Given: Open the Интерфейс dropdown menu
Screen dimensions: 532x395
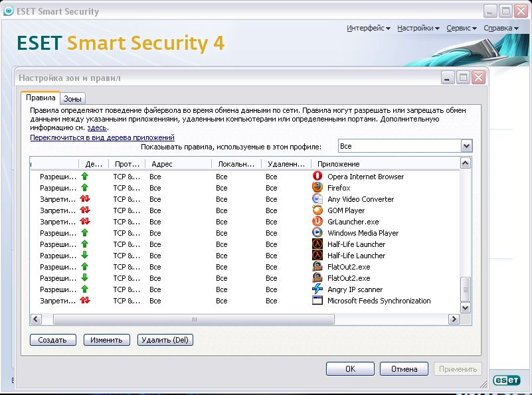Looking at the screenshot, I should tap(369, 28).
